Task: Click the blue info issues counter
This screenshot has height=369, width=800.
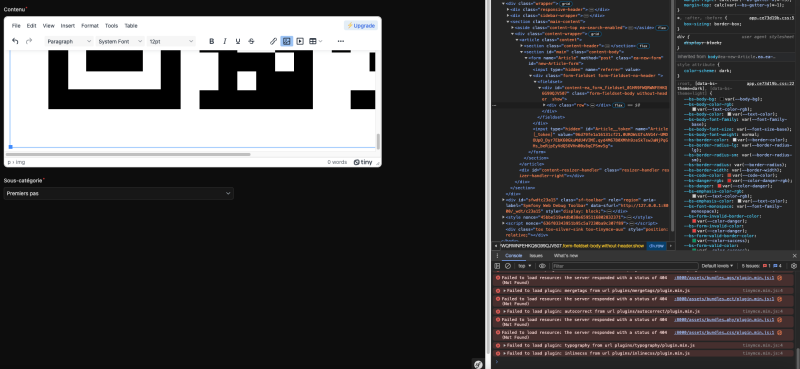Action: 777,266
